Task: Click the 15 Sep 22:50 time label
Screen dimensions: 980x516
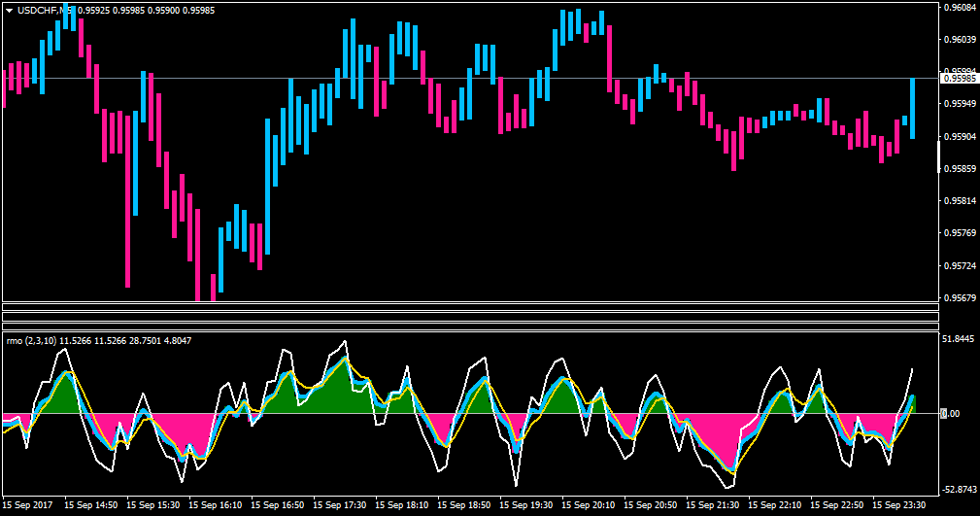Action: [x=837, y=504]
